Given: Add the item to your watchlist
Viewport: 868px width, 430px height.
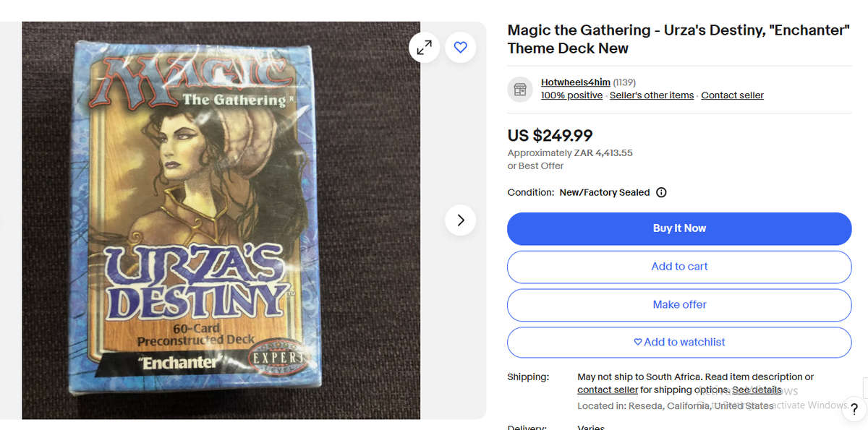Looking at the screenshot, I should (x=679, y=342).
